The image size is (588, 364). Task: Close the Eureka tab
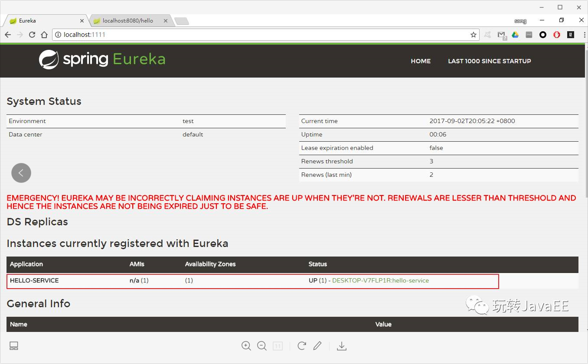(82, 21)
